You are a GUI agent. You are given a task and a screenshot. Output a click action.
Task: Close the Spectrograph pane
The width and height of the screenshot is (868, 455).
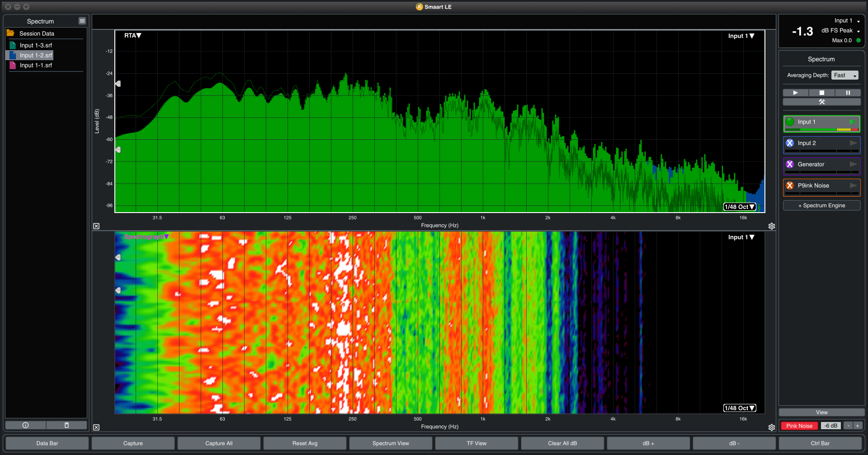96,427
